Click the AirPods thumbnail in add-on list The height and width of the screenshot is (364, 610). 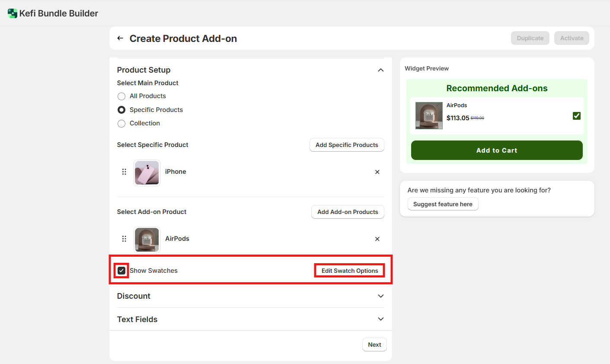pos(147,239)
